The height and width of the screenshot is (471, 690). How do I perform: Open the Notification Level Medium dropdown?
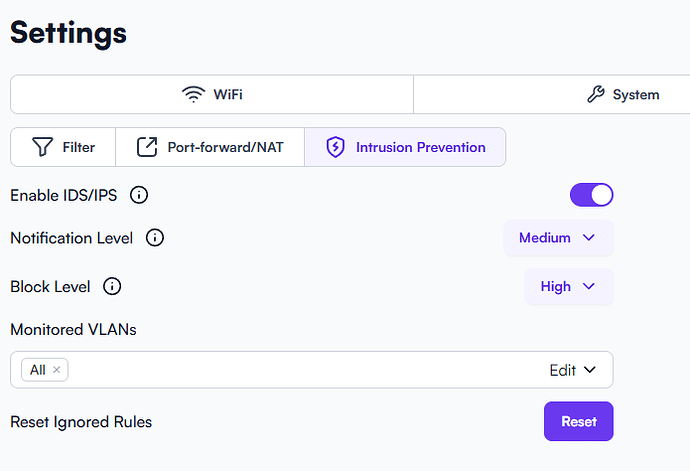pyautogui.click(x=558, y=238)
